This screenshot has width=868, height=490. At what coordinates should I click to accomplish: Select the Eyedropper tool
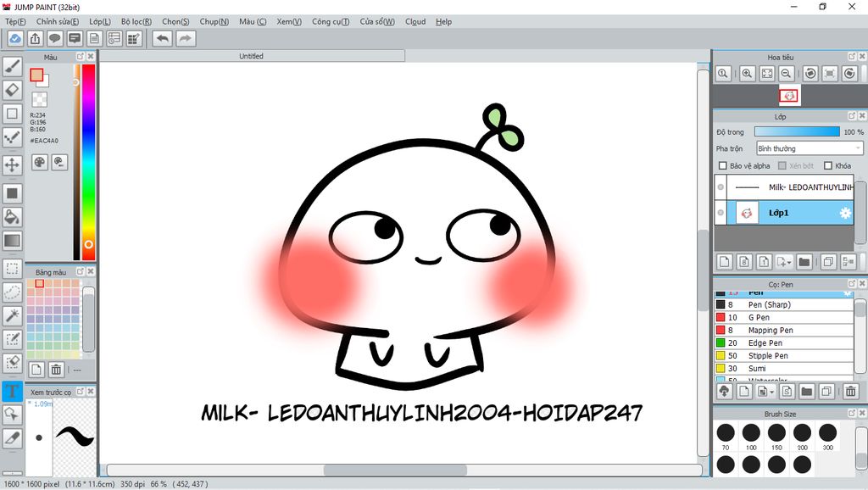click(12, 438)
